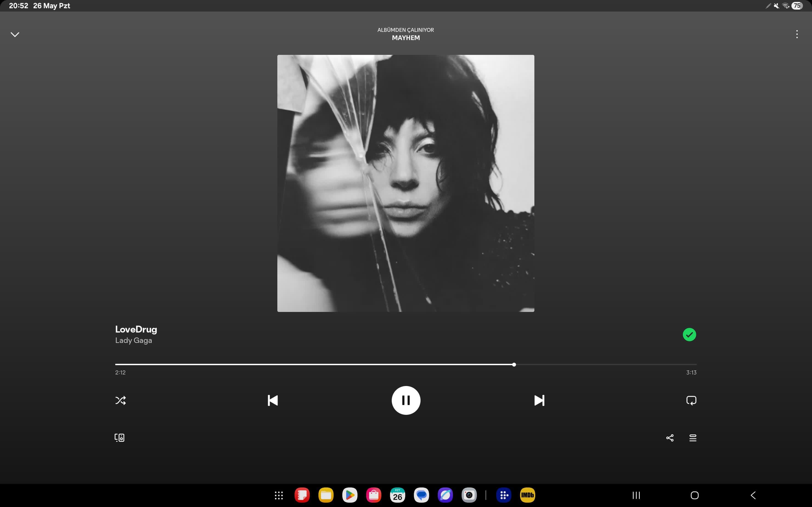The image size is (812, 507).
Task: Share the current song
Action: [670, 438]
